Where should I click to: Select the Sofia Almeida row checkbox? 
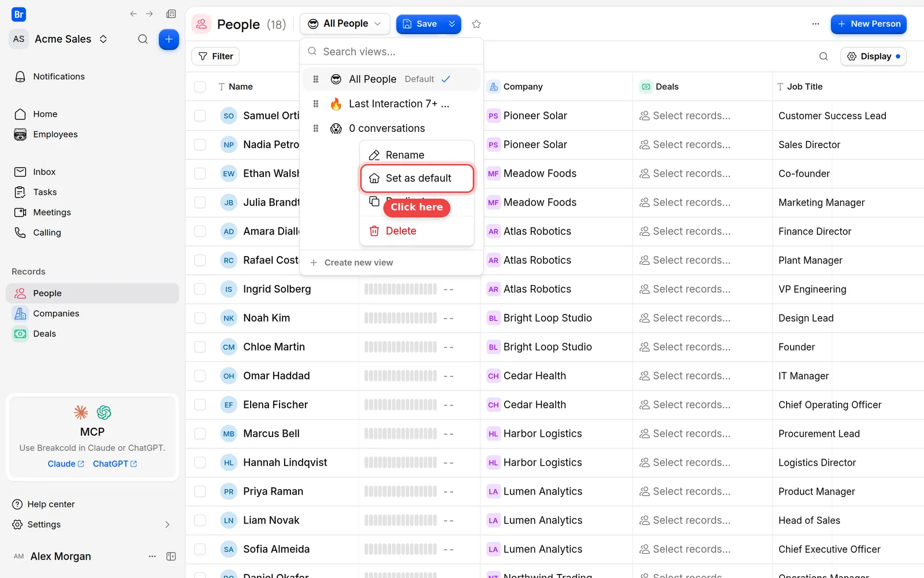point(200,549)
